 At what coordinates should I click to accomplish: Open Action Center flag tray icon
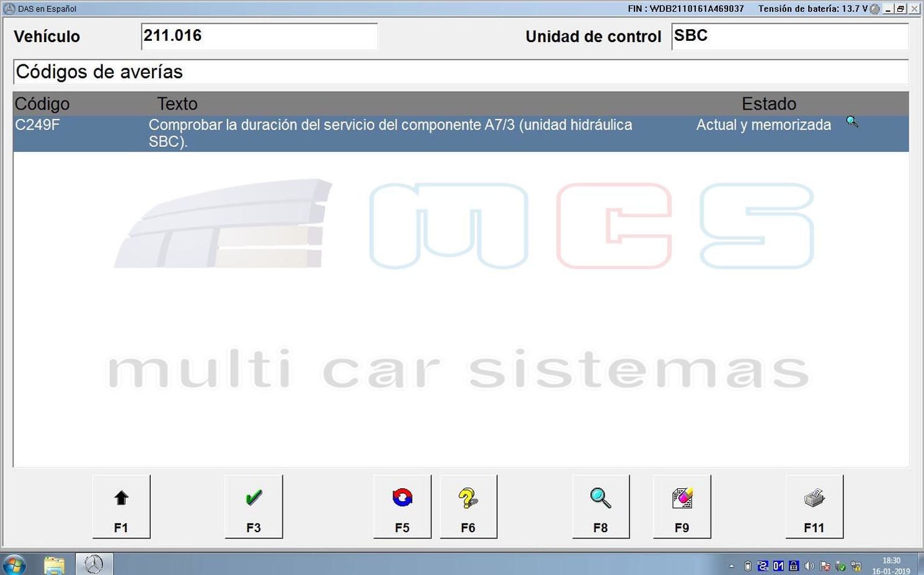[x=825, y=566]
